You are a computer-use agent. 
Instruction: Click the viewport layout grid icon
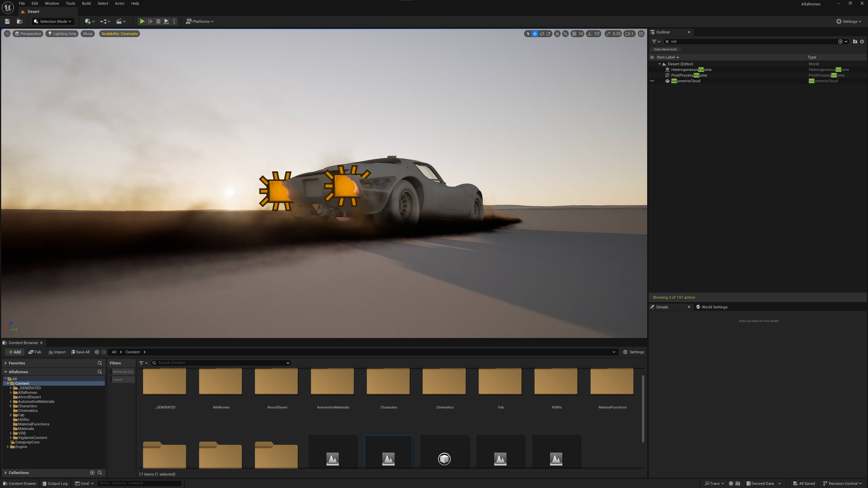[641, 34]
